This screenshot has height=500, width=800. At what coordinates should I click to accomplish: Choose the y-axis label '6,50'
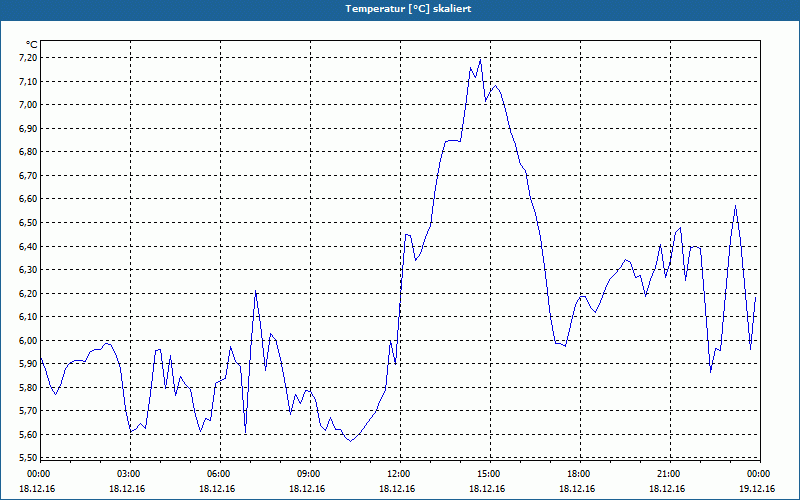point(29,222)
